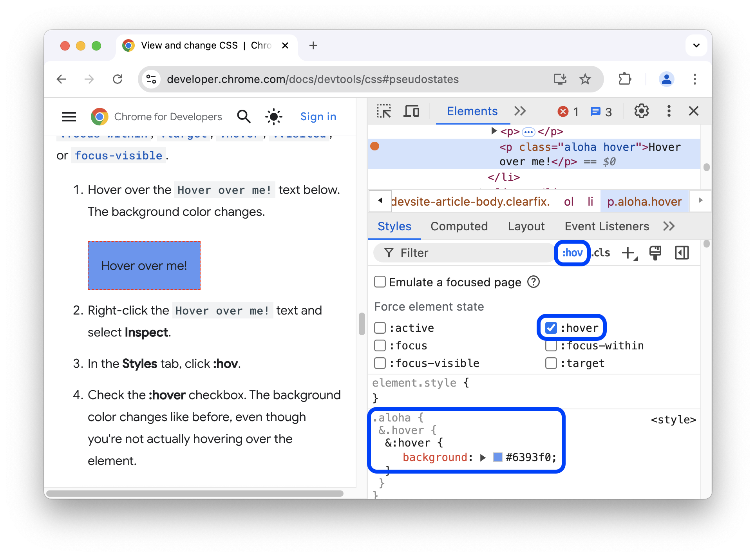Image resolution: width=756 pixels, height=557 pixels.
Task: Click the :hov button in Styles toolbar
Action: tap(572, 252)
